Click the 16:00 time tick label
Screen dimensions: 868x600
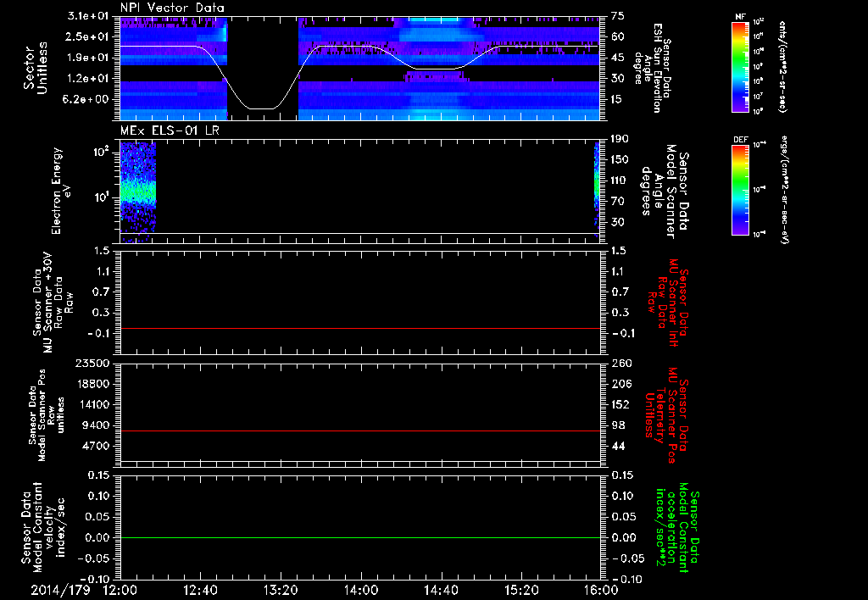(601, 590)
